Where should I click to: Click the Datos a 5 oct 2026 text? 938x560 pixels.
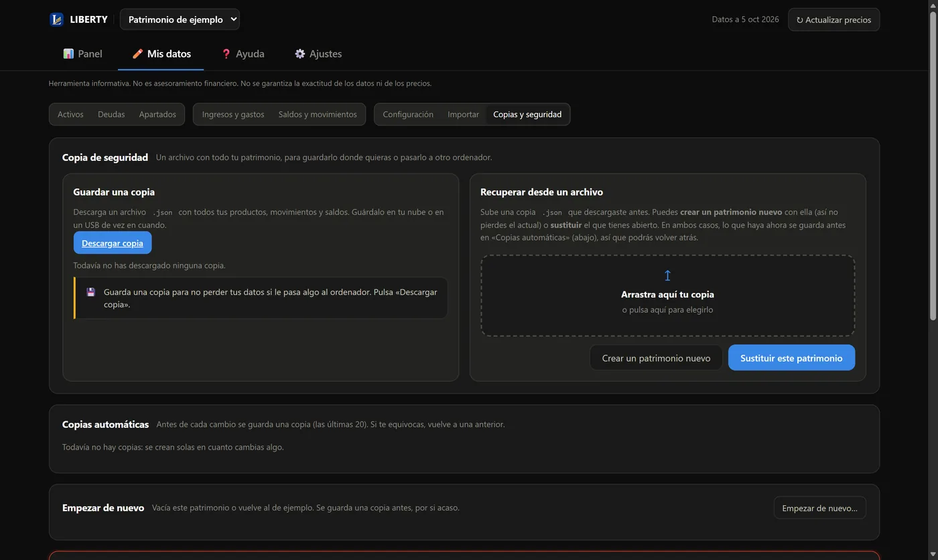(x=745, y=19)
